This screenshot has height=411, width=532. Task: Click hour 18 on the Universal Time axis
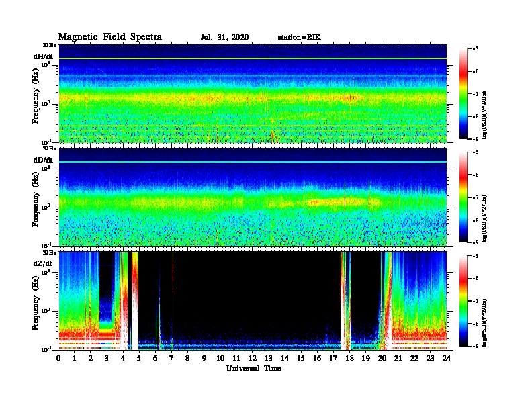[349, 358]
